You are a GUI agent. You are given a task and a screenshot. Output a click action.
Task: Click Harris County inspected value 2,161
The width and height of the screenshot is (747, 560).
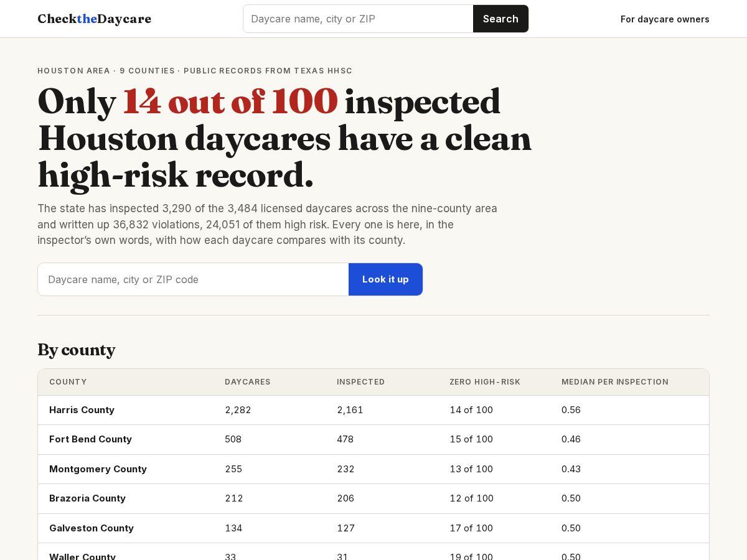(350, 410)
